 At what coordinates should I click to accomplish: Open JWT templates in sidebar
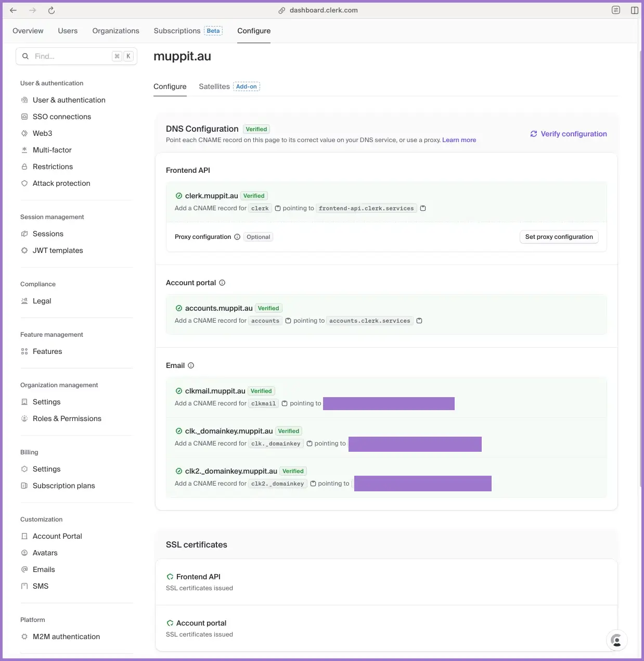tap(58, 250)
